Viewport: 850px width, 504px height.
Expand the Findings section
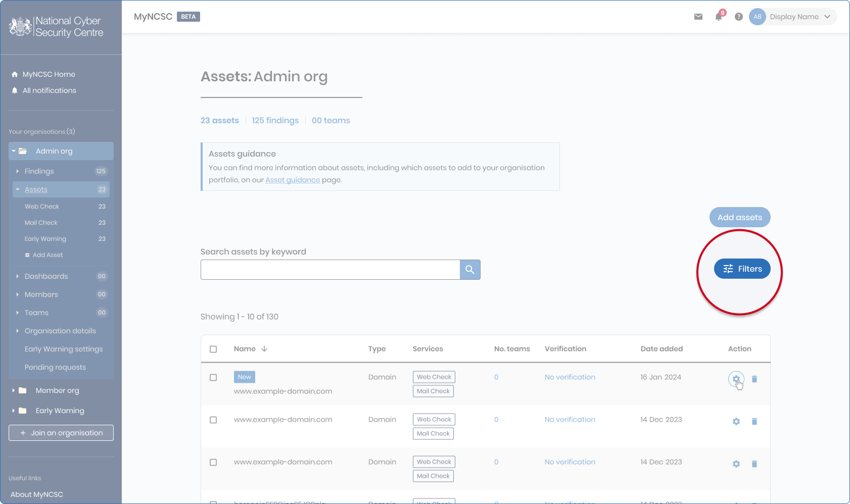18,171
